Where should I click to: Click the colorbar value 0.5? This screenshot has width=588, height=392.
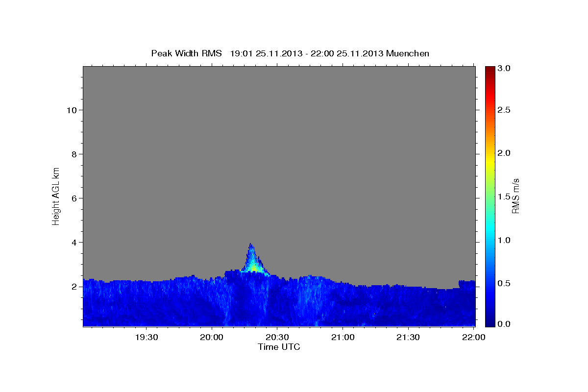(504, 284)
